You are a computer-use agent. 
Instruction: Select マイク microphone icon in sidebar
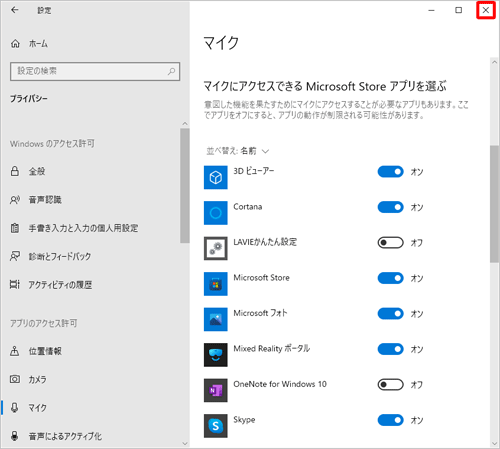(15, 407)
